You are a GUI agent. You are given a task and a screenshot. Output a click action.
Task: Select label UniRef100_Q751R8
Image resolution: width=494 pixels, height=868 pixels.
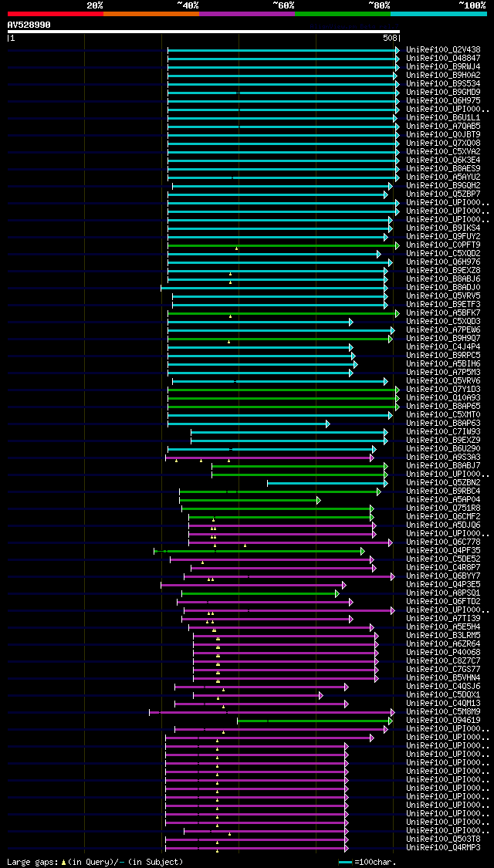(x=443, y=508)
